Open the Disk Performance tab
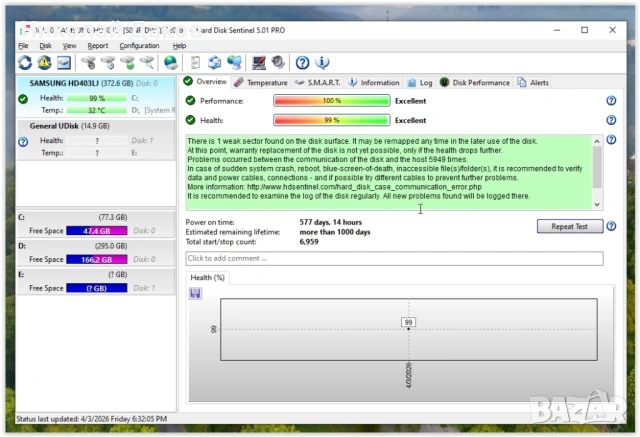This screenshot has width=640, height=437. point(475,83)
